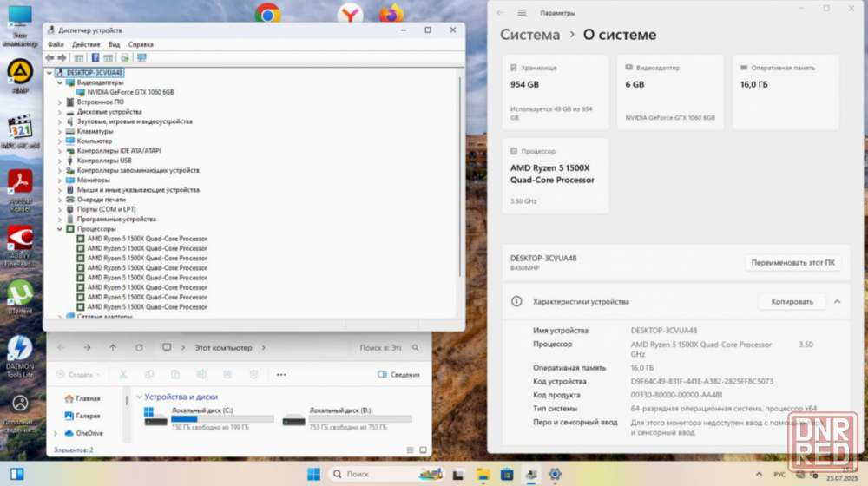
Task: Open the Действие menu in Device Manager
Action: pos(86,44)
